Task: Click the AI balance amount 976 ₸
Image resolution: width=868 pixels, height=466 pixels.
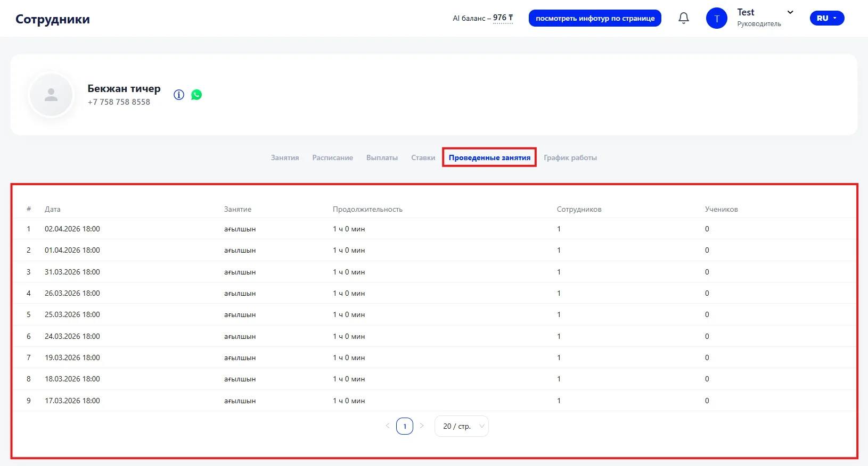Action: pos(503,18)
